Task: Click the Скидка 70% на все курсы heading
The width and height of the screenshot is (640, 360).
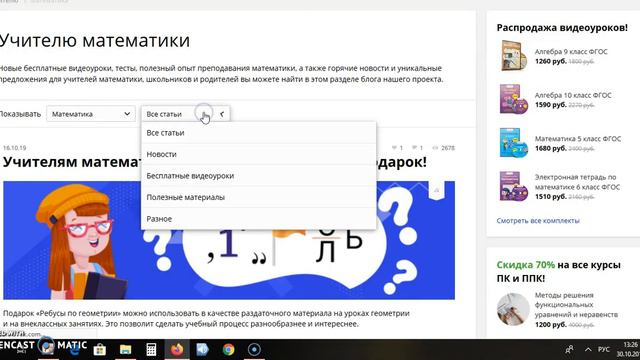Action: [x=558, y=271]
